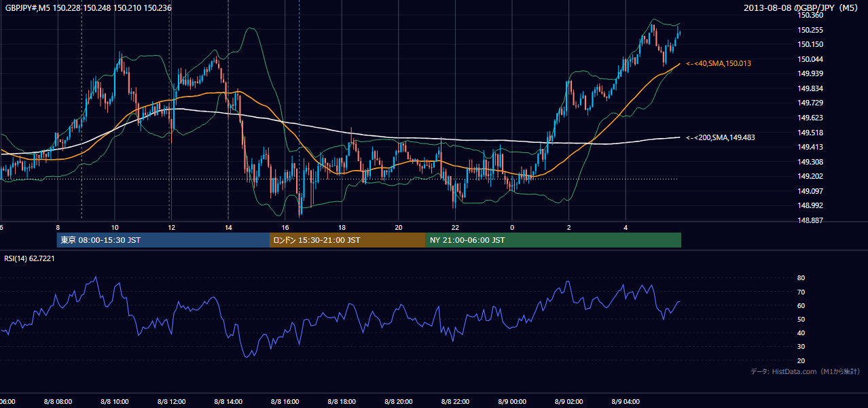Click the 8/8 10:00 time axis label
868x408 pixels.
[x=115, y=401]
